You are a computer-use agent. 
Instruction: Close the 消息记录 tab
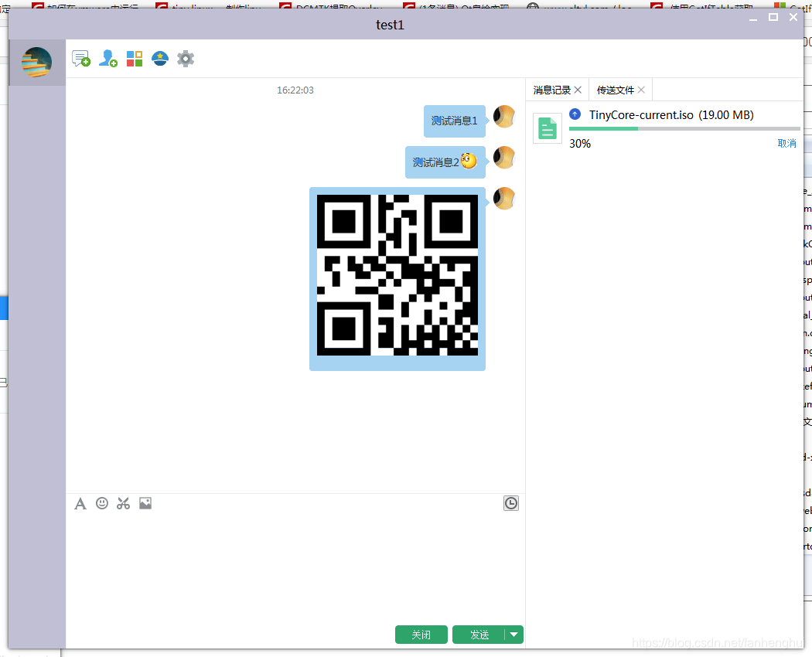[x=578, y=90]
